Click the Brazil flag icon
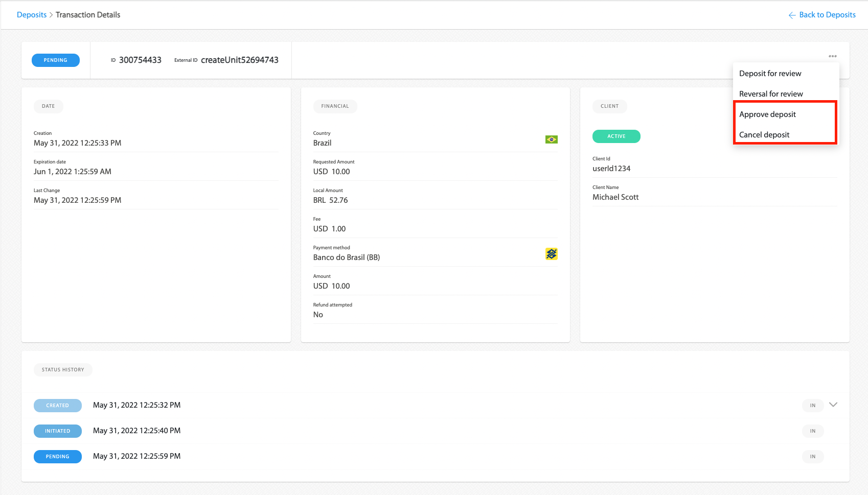The image size is (868, 495). pos(551,139)
